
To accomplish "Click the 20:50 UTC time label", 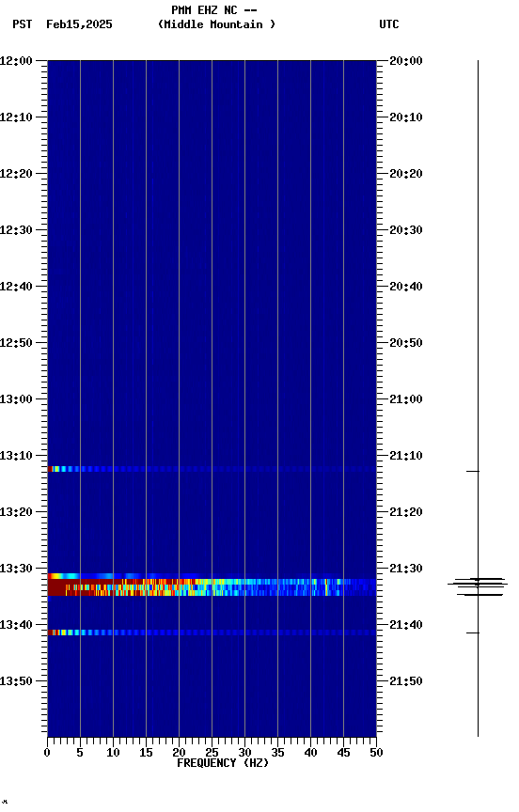I will [406, 343].
